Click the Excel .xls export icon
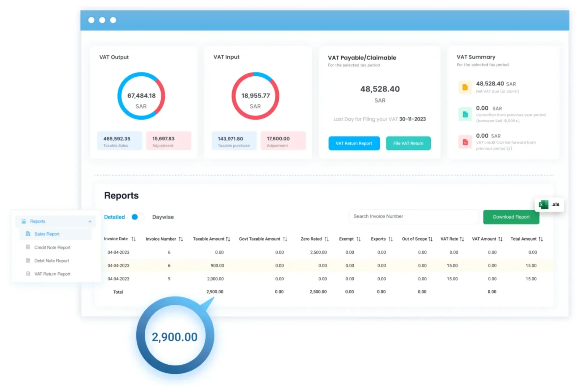The height and width of the screenshot is (386, 588). click(543, 204)
